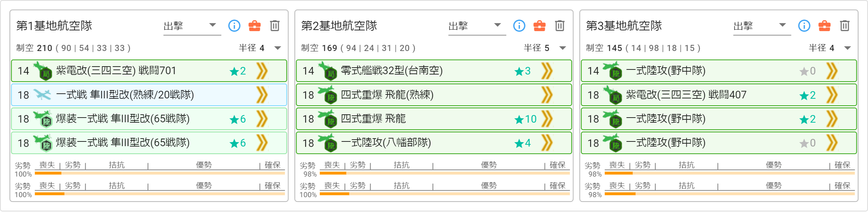Click the aircraft type icon of 零式艦戦32型(台南空)
This screenshot has width=868, height=212.
tap(327, 71)
